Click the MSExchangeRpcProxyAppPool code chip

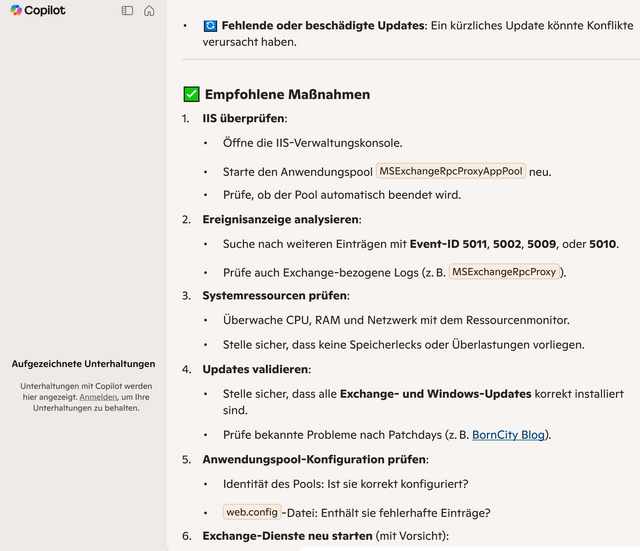(x=451, y=171)
